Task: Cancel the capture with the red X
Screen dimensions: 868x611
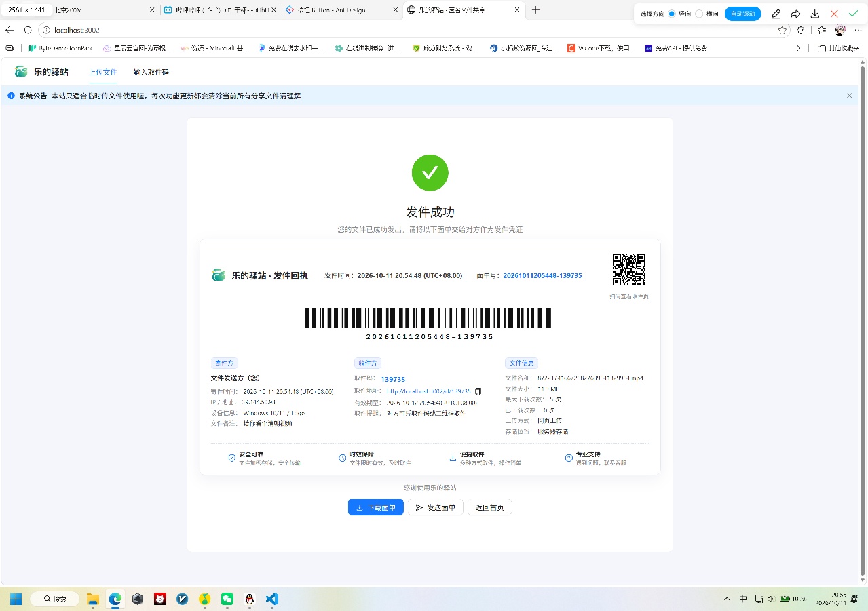Action: click(834, 14)
